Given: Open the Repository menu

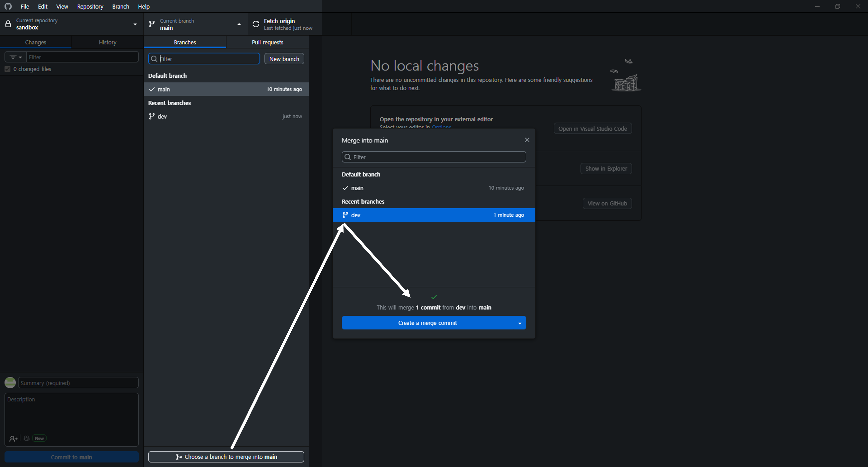Looking at the screenshot, I should pyautogui.click(x=90, y=6).
